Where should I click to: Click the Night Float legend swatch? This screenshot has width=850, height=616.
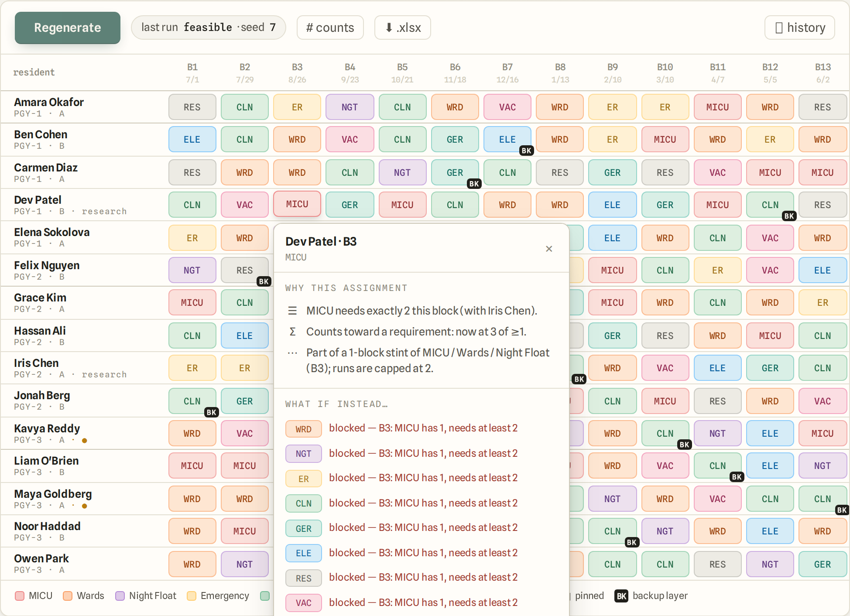point(120,596)
